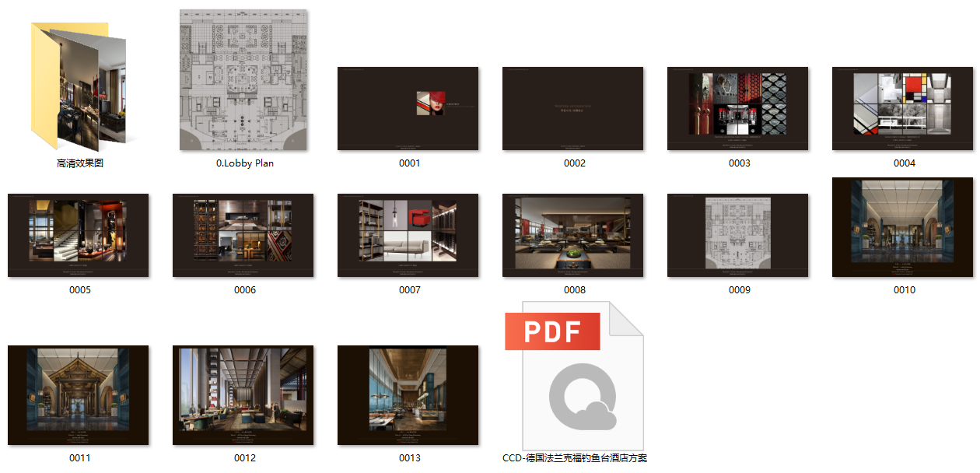The image size is (980, 473).
Task: Select the 0013 image thumbnail
Action: [x=409, y=395]
